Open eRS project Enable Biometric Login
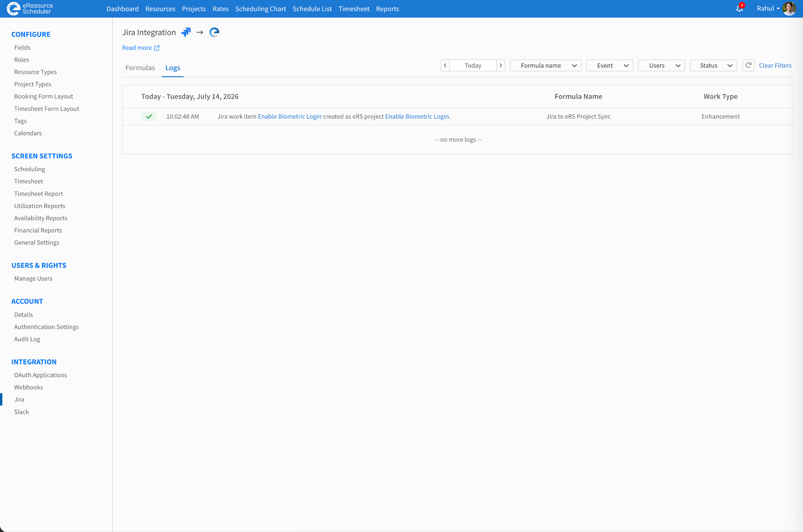The height and width of the screenshot is (532, 803). point(417,116)
